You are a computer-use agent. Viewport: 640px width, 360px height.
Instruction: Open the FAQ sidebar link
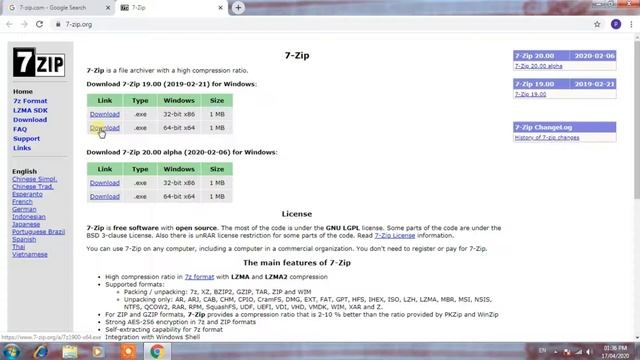[x=20, y=129]
